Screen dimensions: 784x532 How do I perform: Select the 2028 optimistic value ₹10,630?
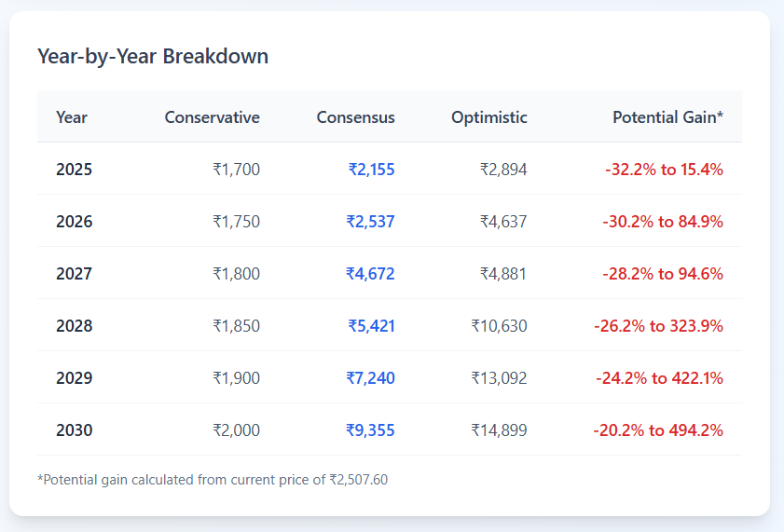[499, 326]
